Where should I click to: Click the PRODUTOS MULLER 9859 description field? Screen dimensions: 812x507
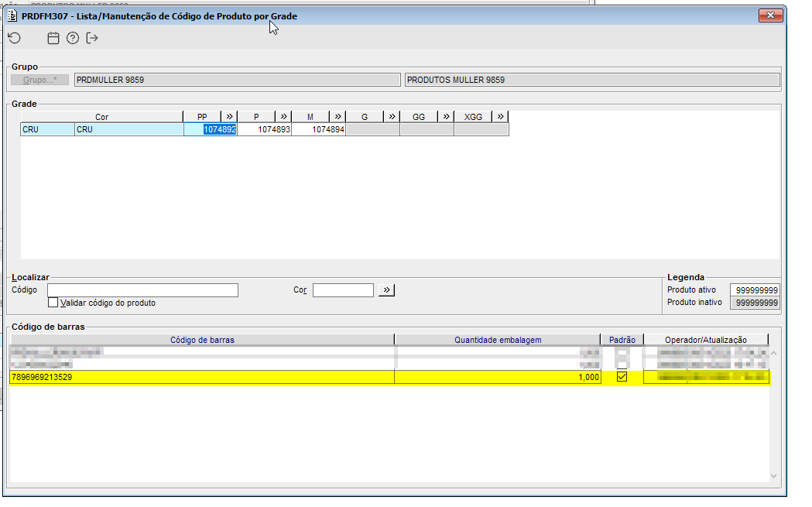click(592, 80)
